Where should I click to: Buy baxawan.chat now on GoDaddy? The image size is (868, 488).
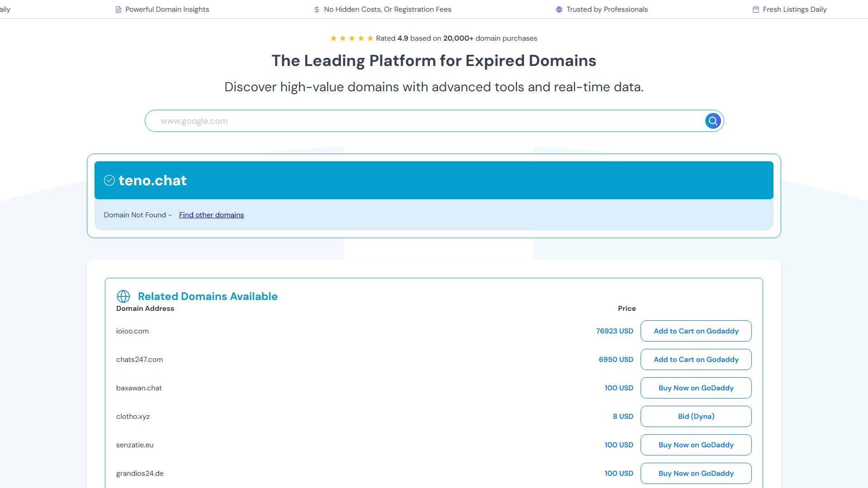coord(696,388)
